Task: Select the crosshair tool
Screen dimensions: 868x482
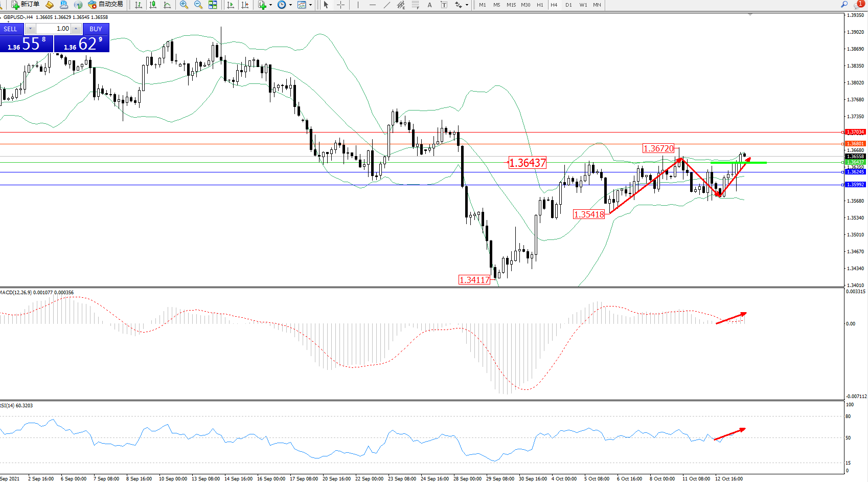Action: [341, 5]
